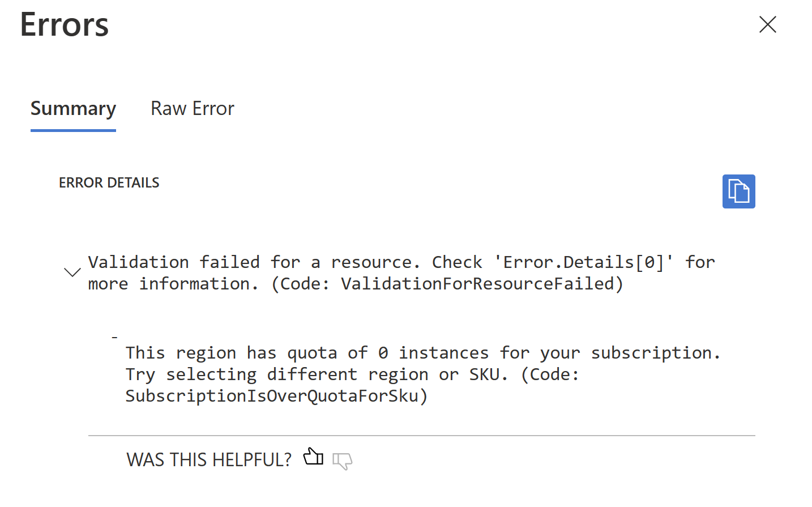Image resolution: width=812 pixels, height=507 pixels.
Task: Copy error details with the clipboard icon
Action: tap(738, 191)
